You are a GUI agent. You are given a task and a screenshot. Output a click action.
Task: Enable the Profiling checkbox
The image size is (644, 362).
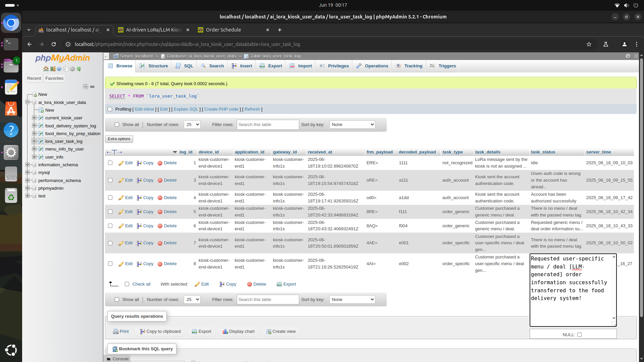coord(110,109)
